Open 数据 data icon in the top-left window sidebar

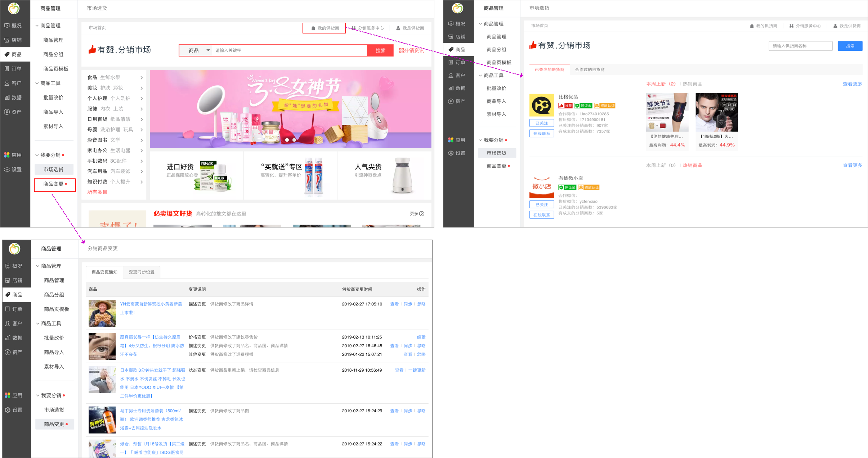click(x=7, y=98)
